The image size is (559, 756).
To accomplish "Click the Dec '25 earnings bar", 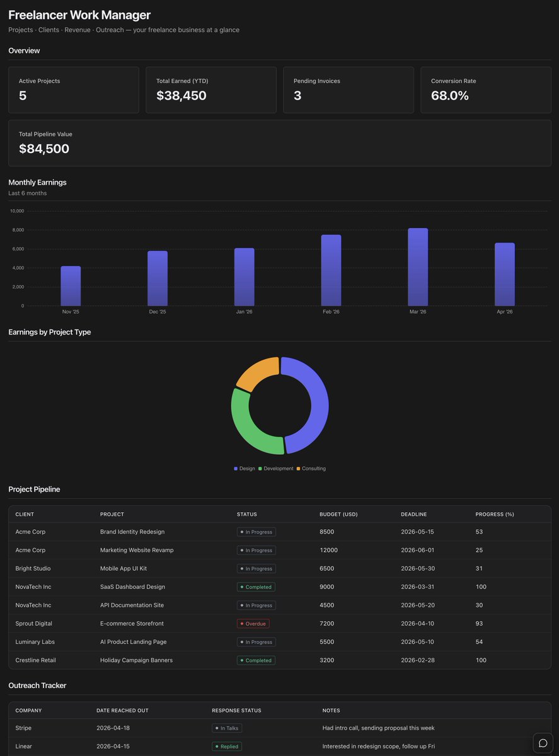I will pyautogui.click(x=158, y=278).
